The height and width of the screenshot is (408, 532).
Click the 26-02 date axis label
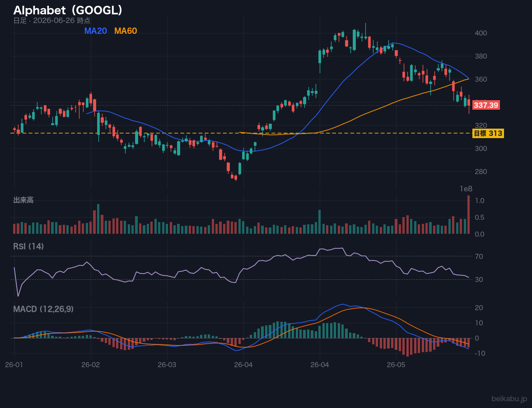pyautogui.click(x=91, y=365)
